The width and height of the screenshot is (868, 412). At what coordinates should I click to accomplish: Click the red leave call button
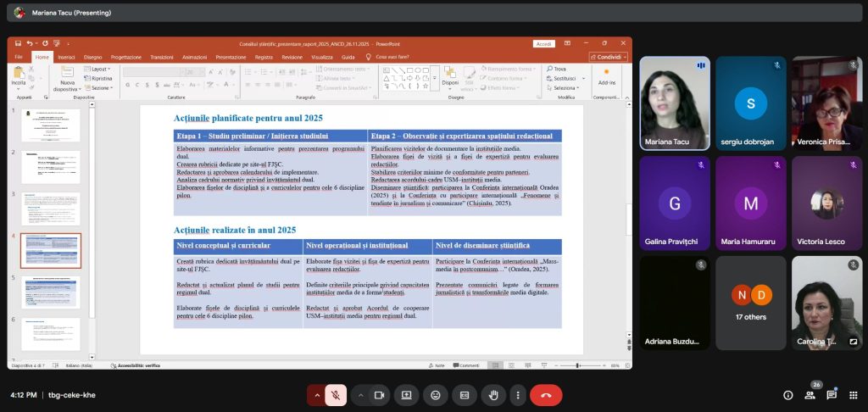(546, 395)
